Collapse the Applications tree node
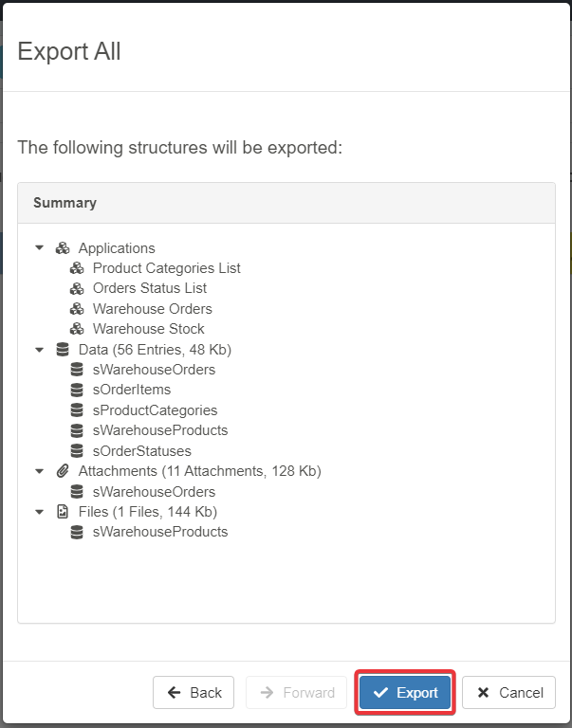The height and width of the screenshot is (728, 572). [x=40, y=248]
